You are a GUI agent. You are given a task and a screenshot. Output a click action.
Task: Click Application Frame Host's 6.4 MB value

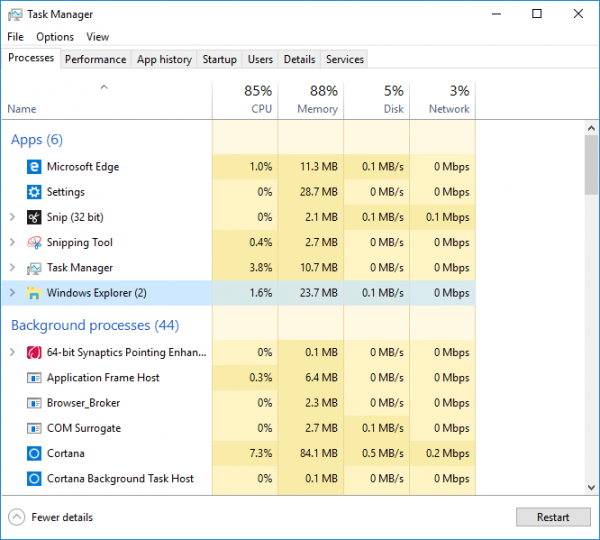coord(321,378)
